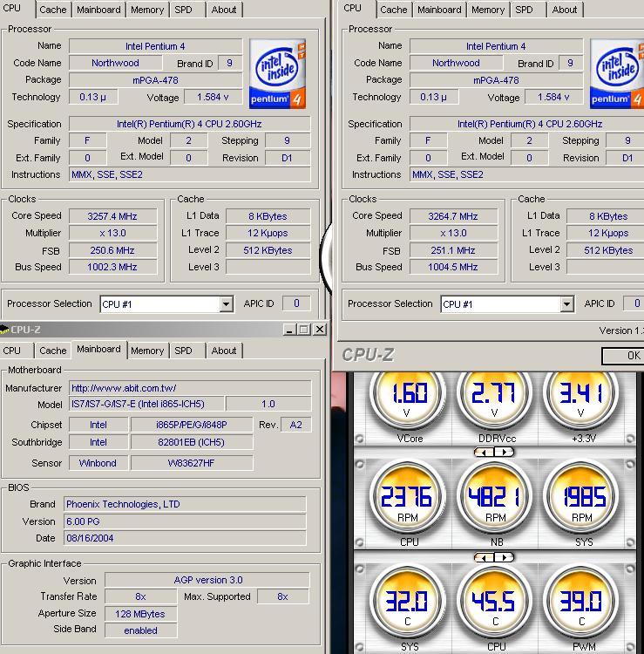Go to About tab in the Abit motherboard window
The height and width of the screenshot is (654, 644).
(x=224, y=351)
